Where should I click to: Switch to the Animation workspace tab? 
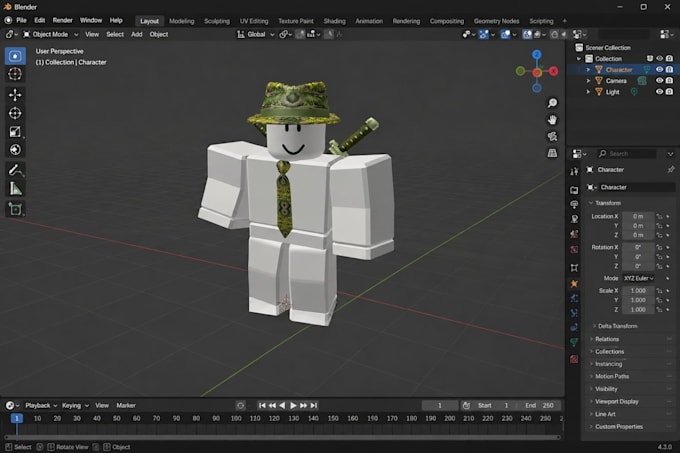tap(369, 21)
